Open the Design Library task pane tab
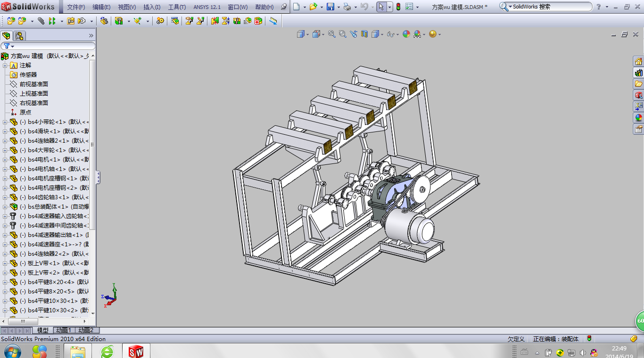The height and width of the screenshot is (358, 644). tap(638, 73)
